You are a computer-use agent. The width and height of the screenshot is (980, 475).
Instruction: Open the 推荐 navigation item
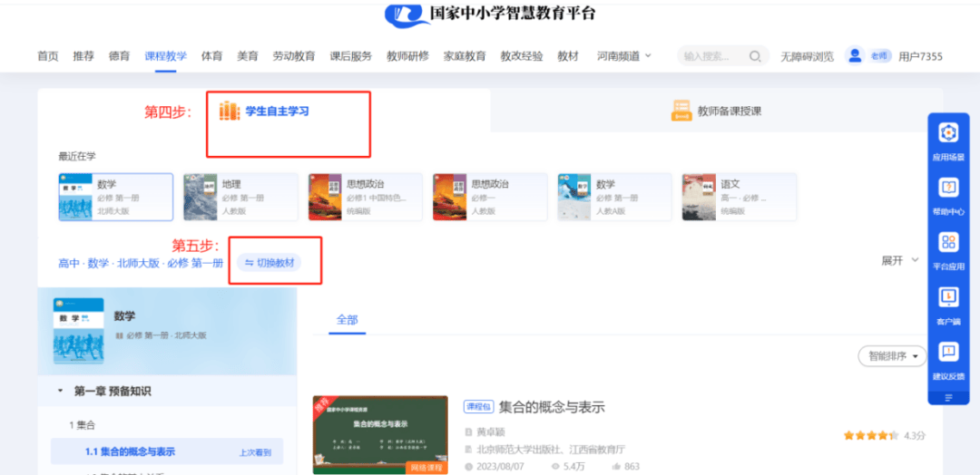[83, 56]
